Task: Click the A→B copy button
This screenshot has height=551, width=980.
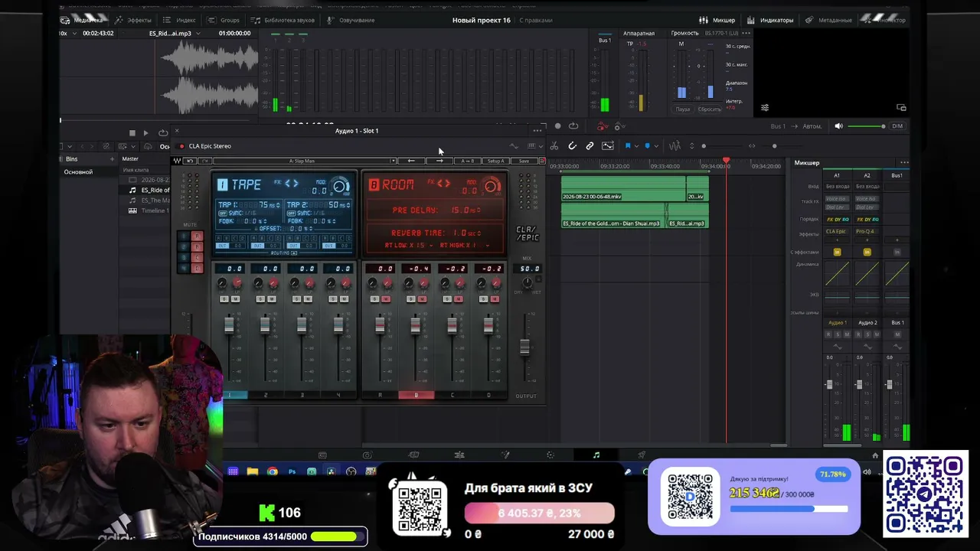Action: [x=467, y=161]
